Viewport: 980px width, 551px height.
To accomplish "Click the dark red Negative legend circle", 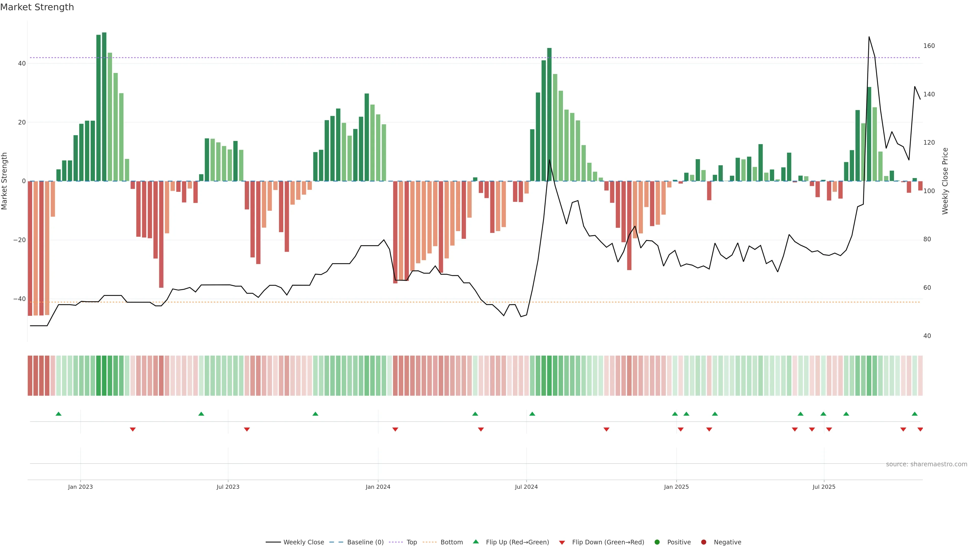I will (703, 542).
